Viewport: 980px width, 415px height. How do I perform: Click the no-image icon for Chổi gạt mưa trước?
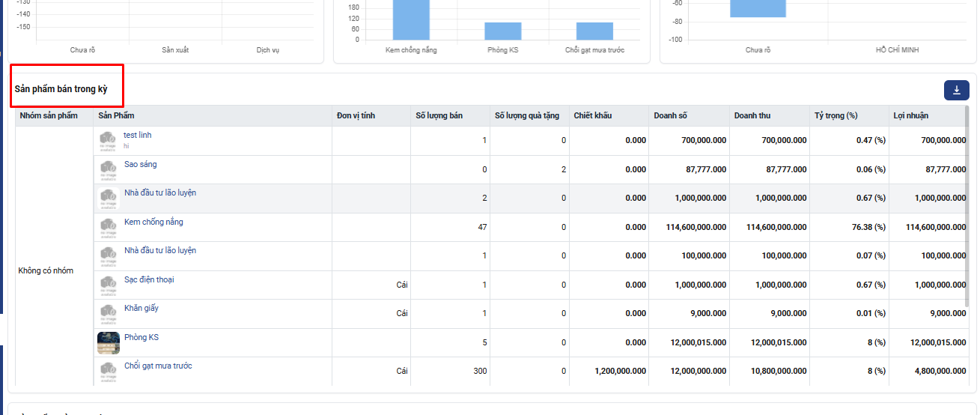tap(109, 372)
